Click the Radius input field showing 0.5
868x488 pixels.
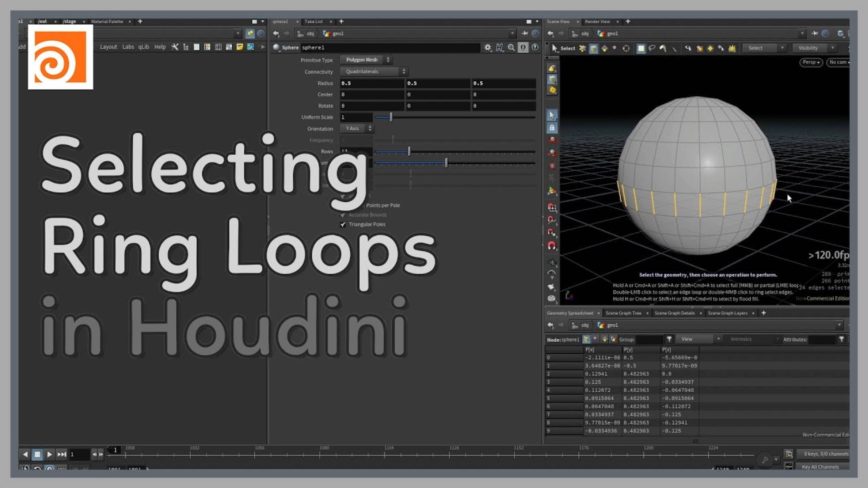[x=372, y=83]
